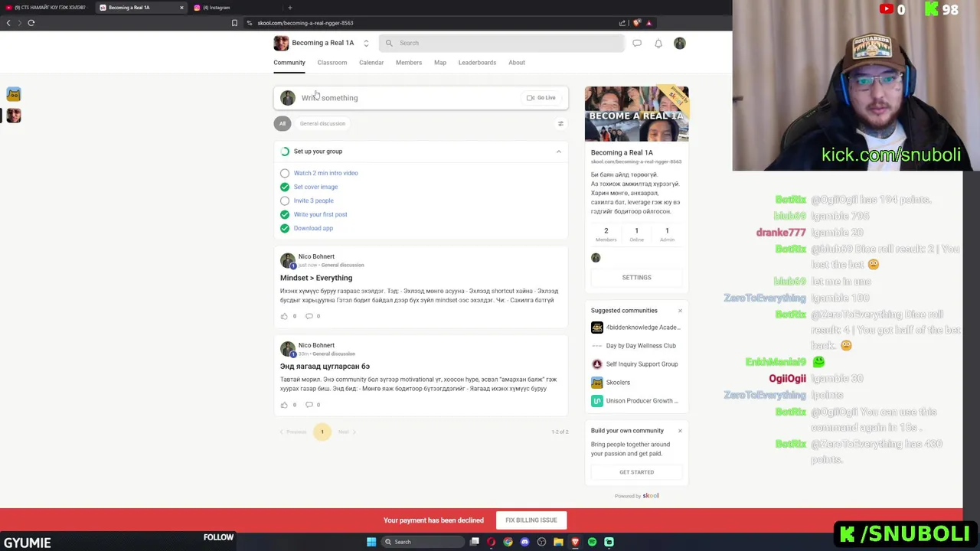The image size is (980, 551).
Task: Click the Become a Real 1A cover image
Action: (636, 114)
